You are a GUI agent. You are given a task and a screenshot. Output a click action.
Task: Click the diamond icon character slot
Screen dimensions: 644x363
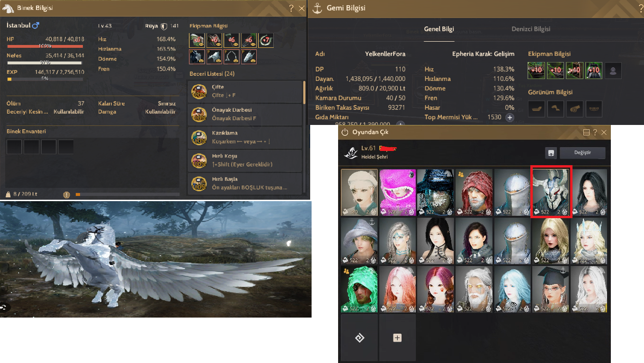point(359,338)
